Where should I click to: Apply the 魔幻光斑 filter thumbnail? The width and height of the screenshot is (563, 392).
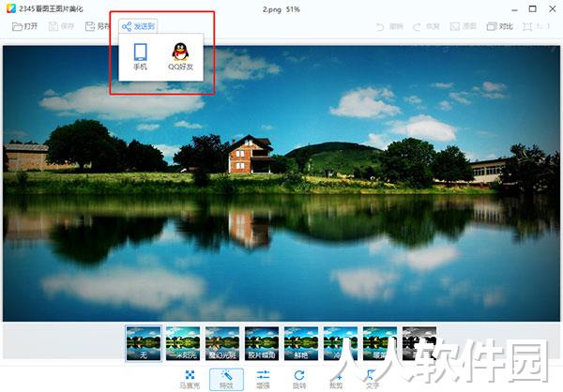click(222, 343)
